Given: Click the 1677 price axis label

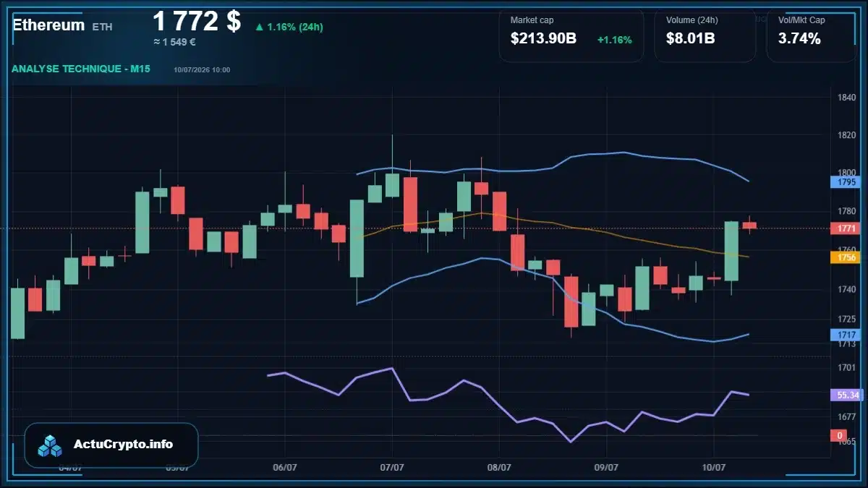Looking at the screenshot, I should 847,416.
